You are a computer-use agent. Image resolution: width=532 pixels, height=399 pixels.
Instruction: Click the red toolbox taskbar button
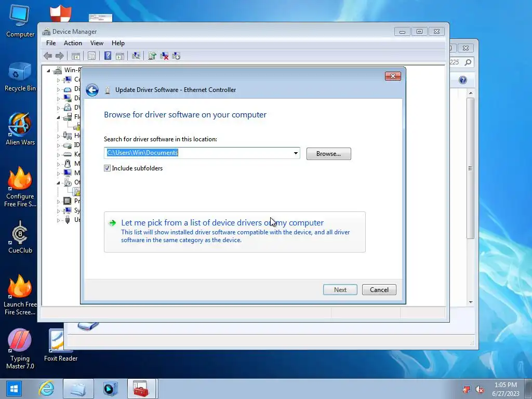pos(141,389)
